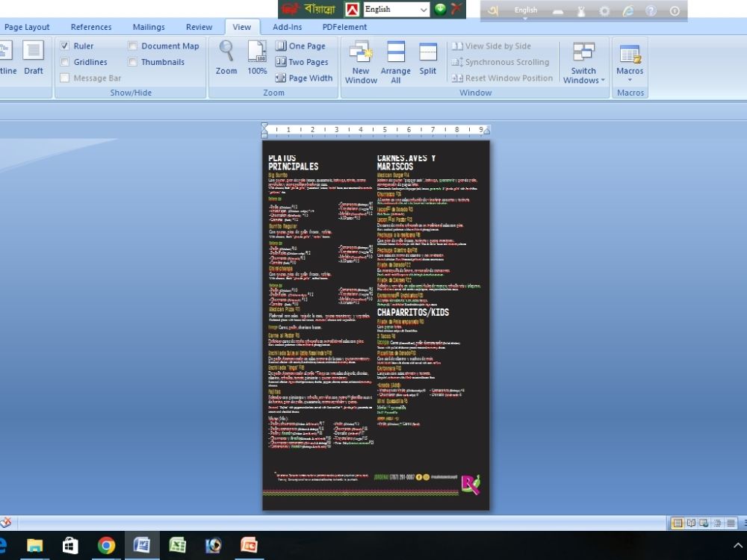Open a New Window of the document

(361, 63)
